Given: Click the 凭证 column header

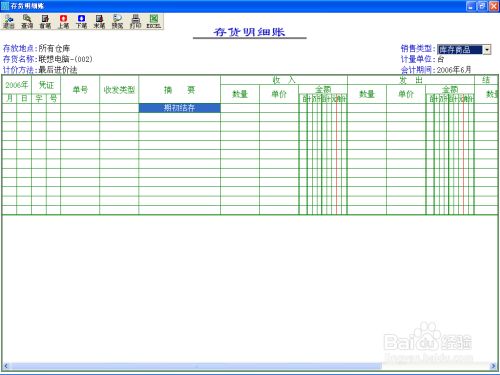Looking at the screenshot, I should [46, 85].
